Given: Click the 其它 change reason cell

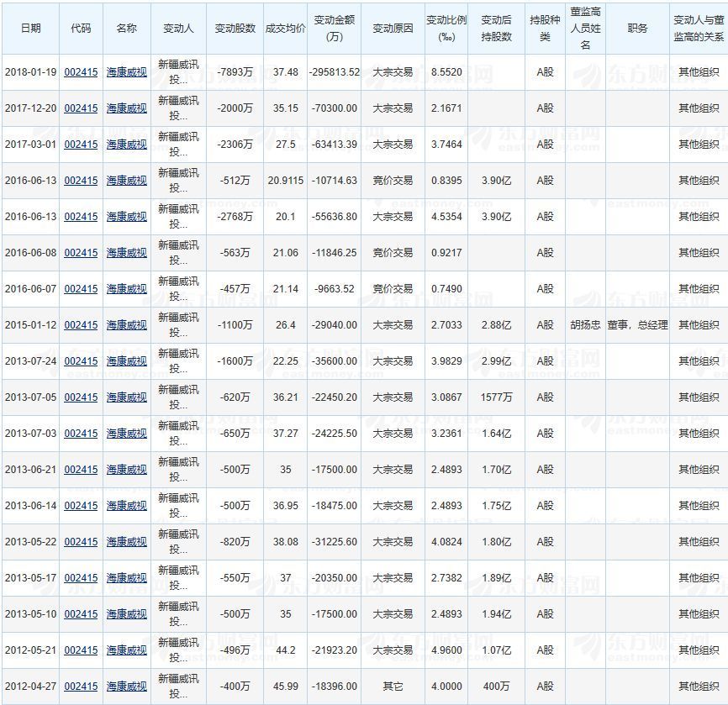Looking at the screenshot, I should point(393,687).
